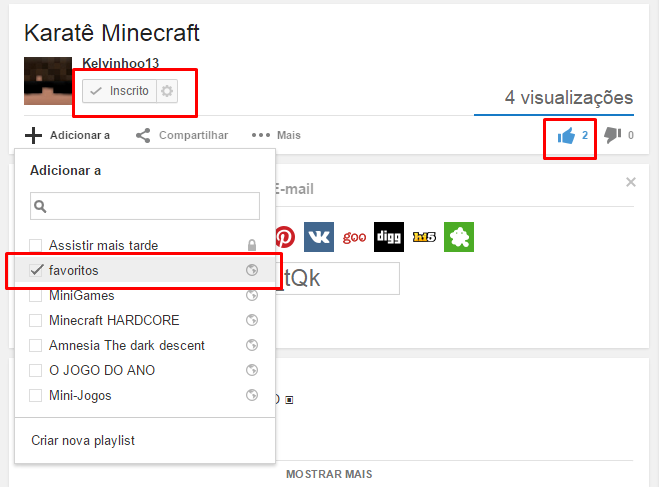Check the Assistir mais tarde checkbox
Screen dimensions: 670x487
pos(35,245)
